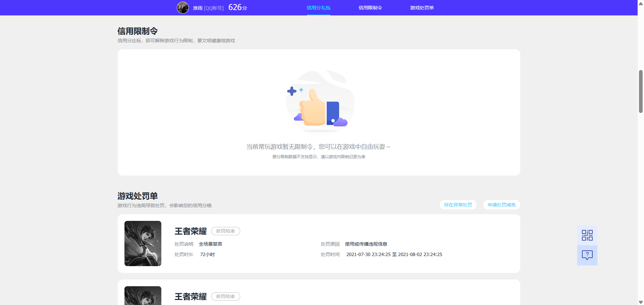Click the vertical scrollbar thumb

pyautogui.click(x=641, y=91)
